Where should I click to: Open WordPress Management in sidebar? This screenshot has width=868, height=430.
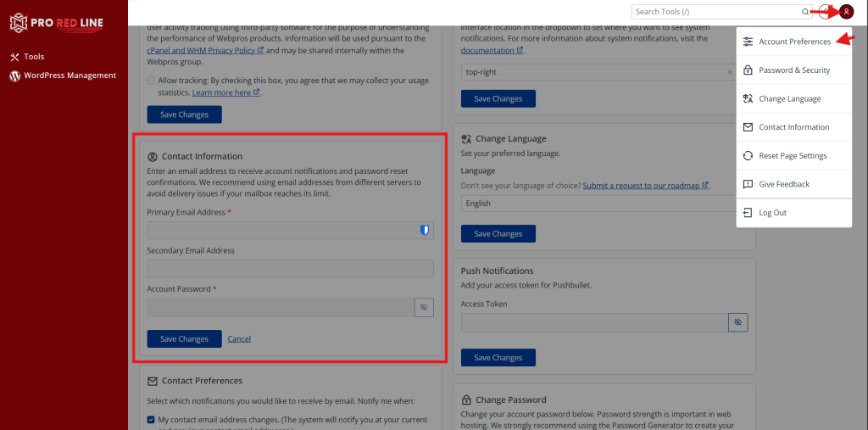click(70, 75)
